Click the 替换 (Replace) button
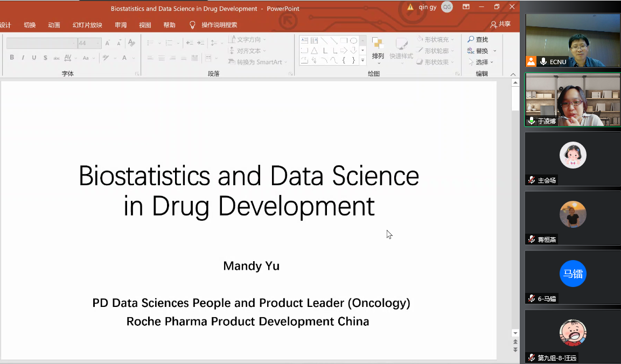This screenshot has height=364, width=621. 482,51
